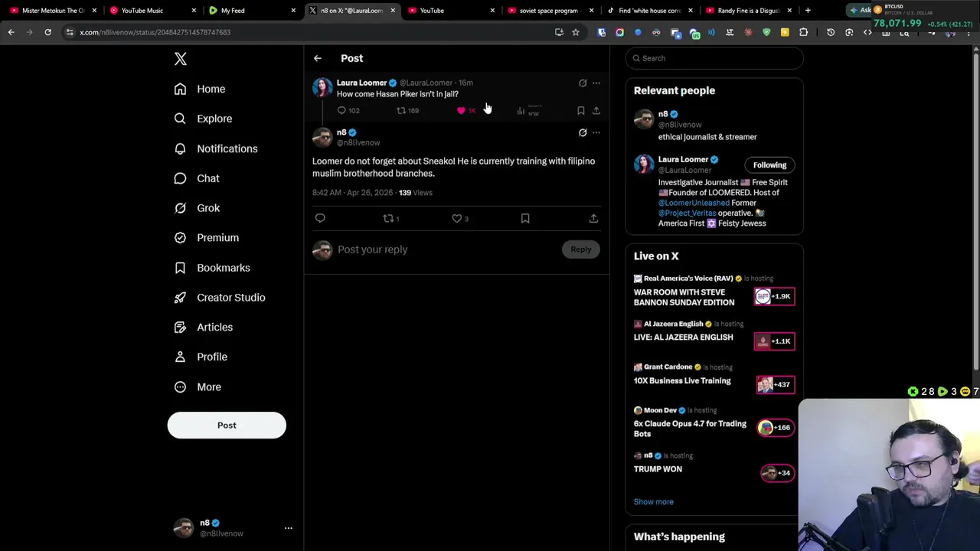Screen dimensions: 980x551
Task: Click n8 in Relevant people
Action: [663, 114]
